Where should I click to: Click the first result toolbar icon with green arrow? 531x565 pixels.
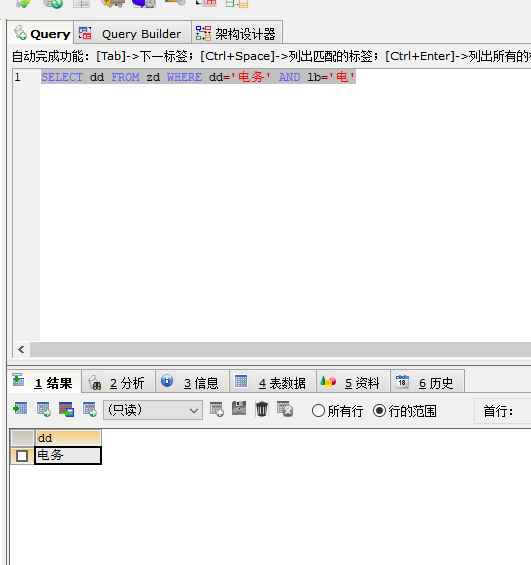point(20,409)
